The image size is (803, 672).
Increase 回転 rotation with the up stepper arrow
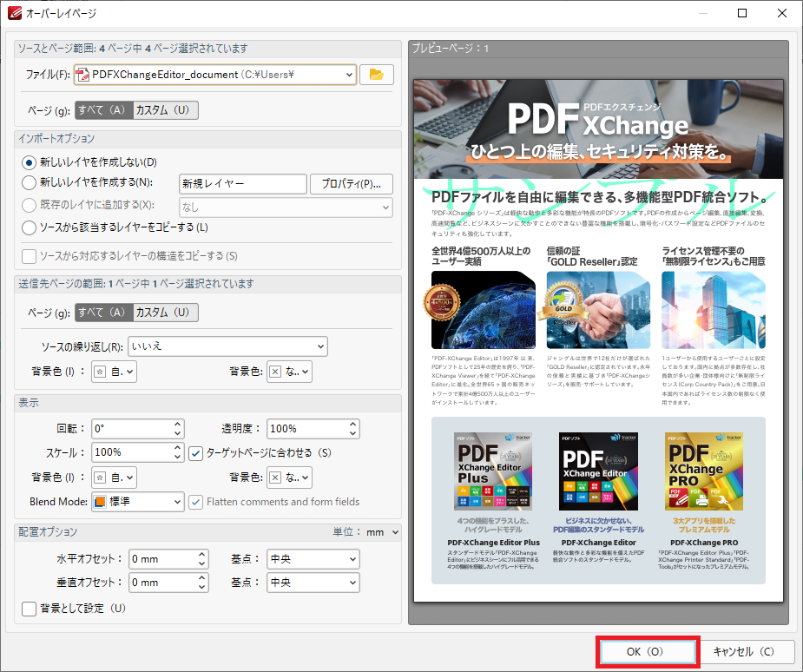178,425
